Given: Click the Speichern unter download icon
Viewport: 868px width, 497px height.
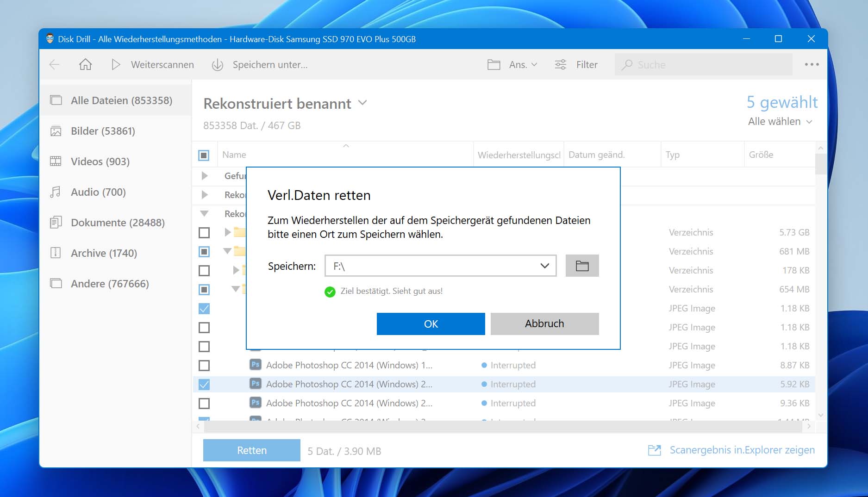Looking at the screenshot, I should click(218, 65).
